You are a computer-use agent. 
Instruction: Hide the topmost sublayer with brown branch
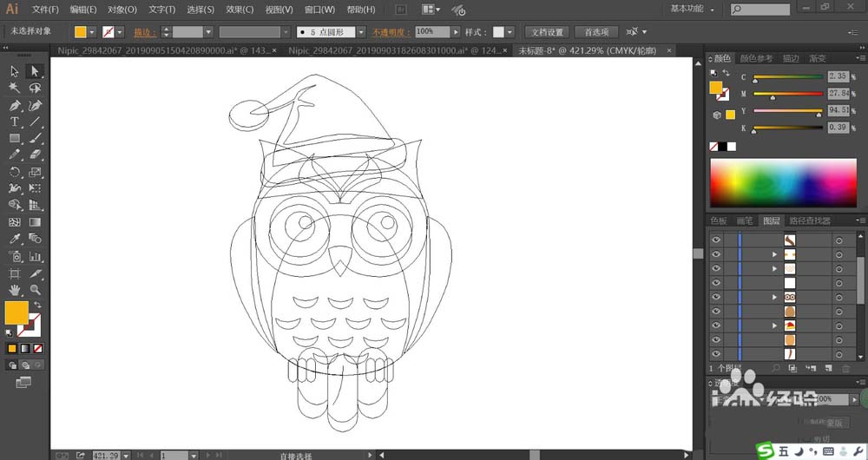716,240
